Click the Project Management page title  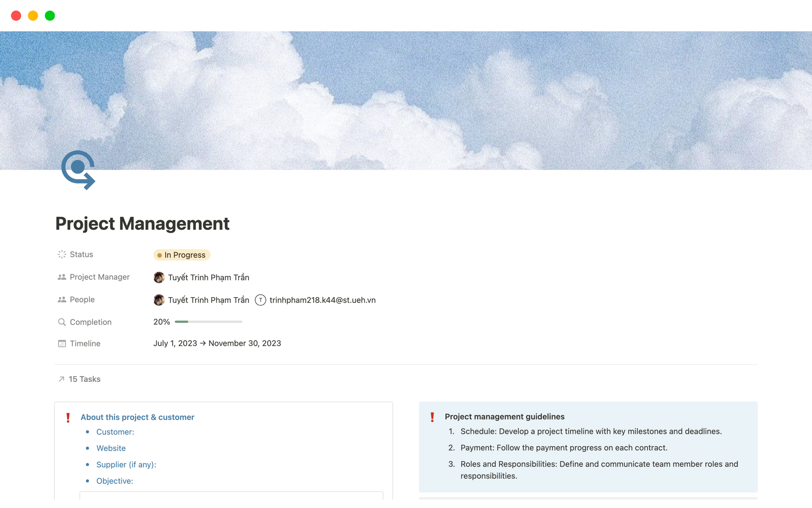(x=142, y=224)
